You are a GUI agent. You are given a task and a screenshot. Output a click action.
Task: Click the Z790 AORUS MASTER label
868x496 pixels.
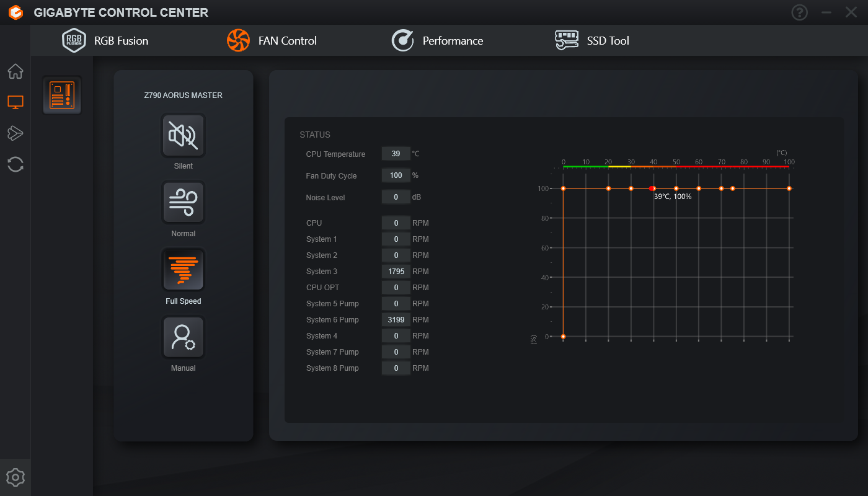tap(184, 95)
